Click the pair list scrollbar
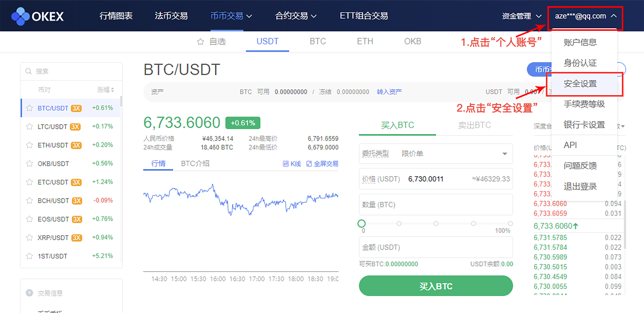The height and width of the screenshot is (313, 644). [x=121, y=101]
